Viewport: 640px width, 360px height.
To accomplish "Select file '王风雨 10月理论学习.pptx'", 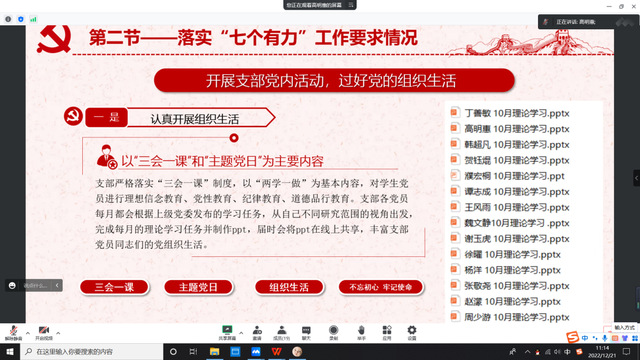I will coord(510,207).
